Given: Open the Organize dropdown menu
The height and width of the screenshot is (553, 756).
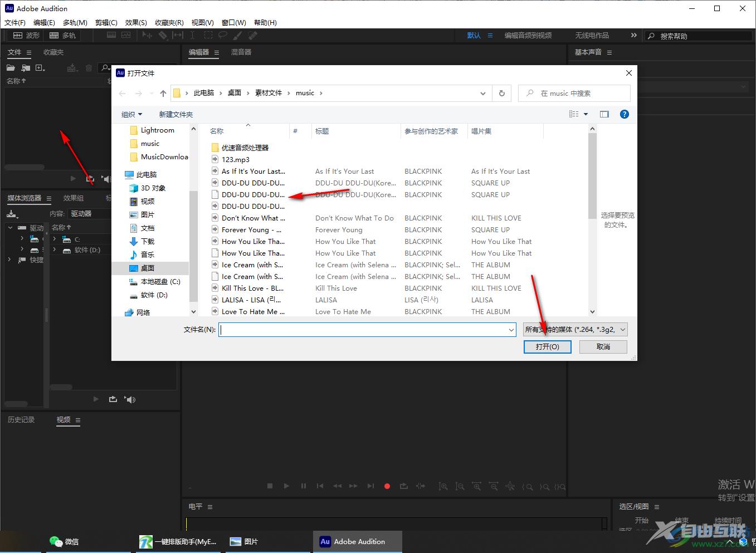Looking at the screenshot, I should click(x=131, y=114).
